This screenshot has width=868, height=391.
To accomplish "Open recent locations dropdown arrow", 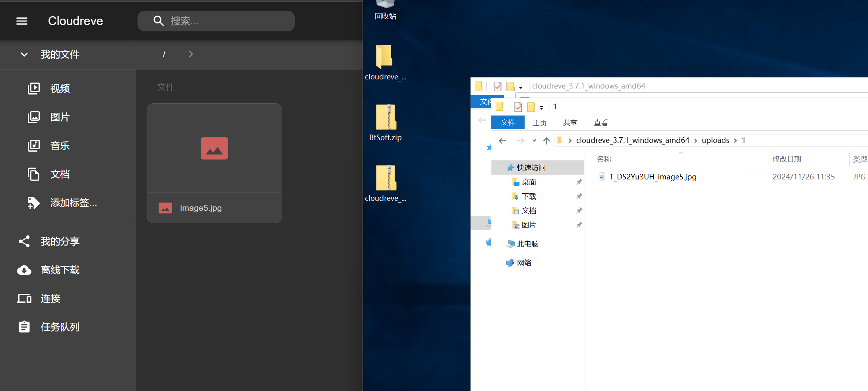I will (x=534, y=141).
